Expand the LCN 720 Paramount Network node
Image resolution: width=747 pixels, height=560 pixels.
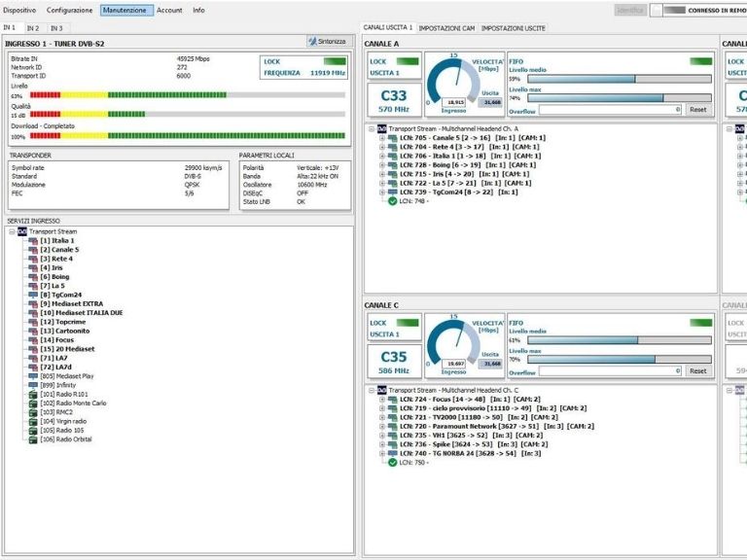pyautogui.click(x=382, y=427)
